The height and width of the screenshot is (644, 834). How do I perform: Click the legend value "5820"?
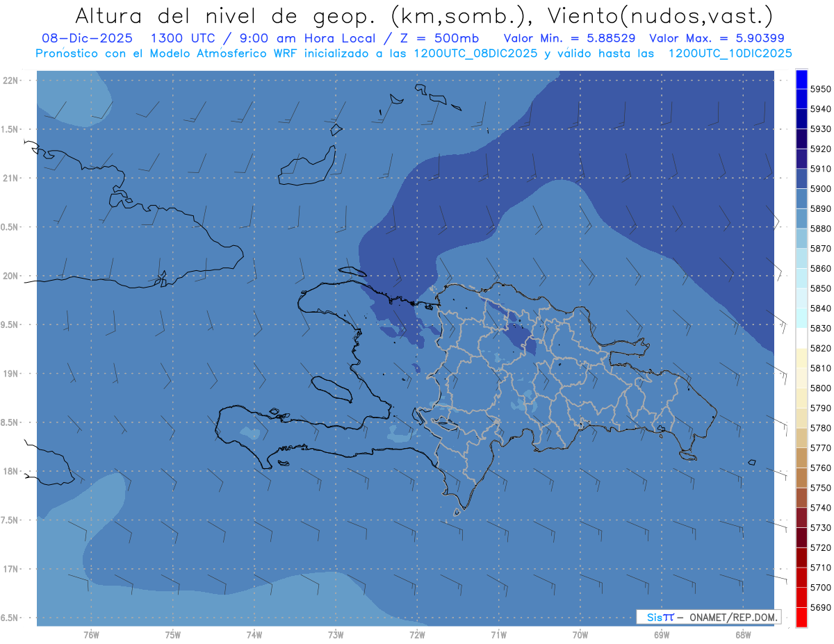820,348
